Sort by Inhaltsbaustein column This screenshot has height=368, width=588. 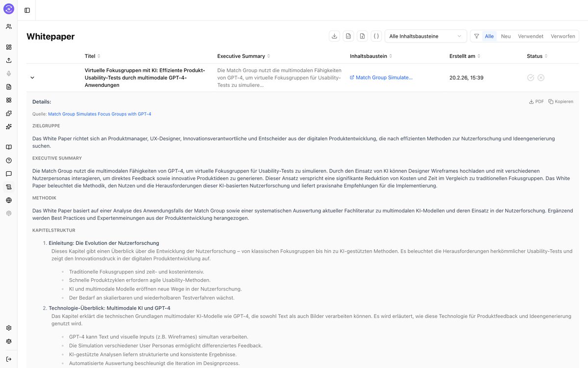[x=371, y=56]
